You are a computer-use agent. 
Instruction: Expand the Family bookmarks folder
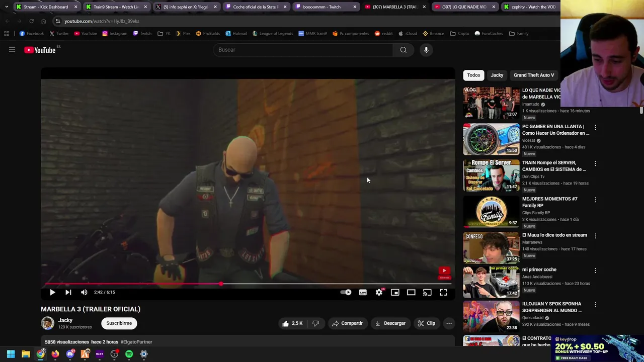[x=519, y=34]
